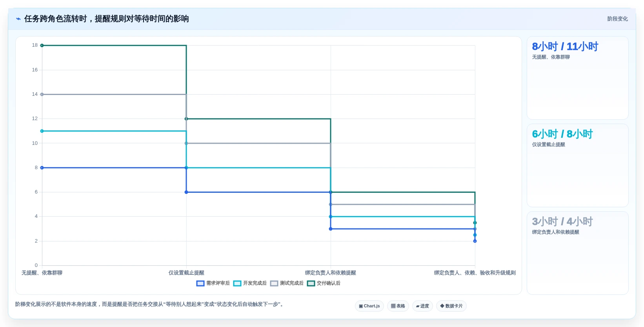The image size is (644, 327).
Task: Click the gray data point at 5 under 绑定负责人和依赖提醒
Action: (331, 205)
